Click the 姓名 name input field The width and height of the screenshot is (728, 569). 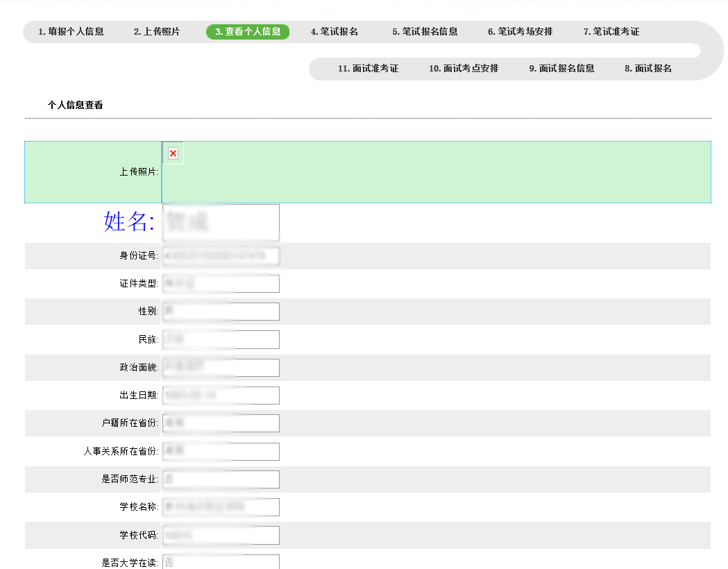[221, 222]
